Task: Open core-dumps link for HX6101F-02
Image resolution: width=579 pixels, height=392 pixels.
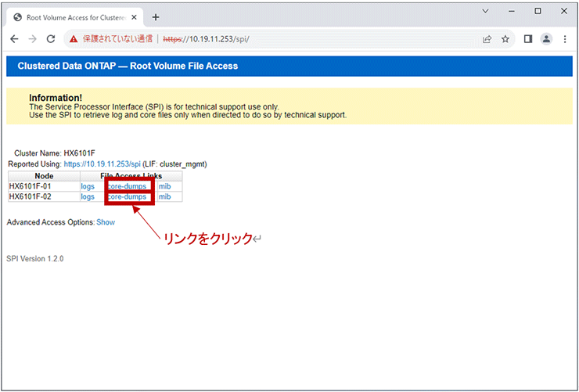Action: (x=127, y=196)
